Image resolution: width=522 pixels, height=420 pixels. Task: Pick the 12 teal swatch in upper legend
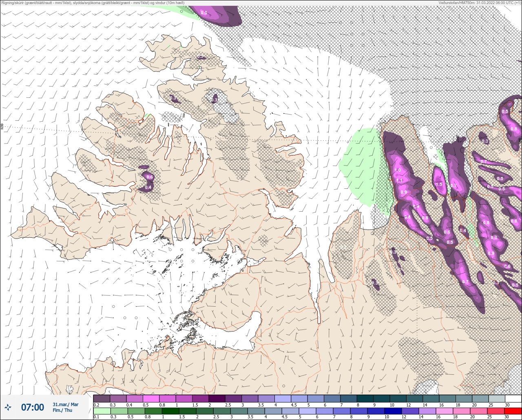(x=414, y=398)
